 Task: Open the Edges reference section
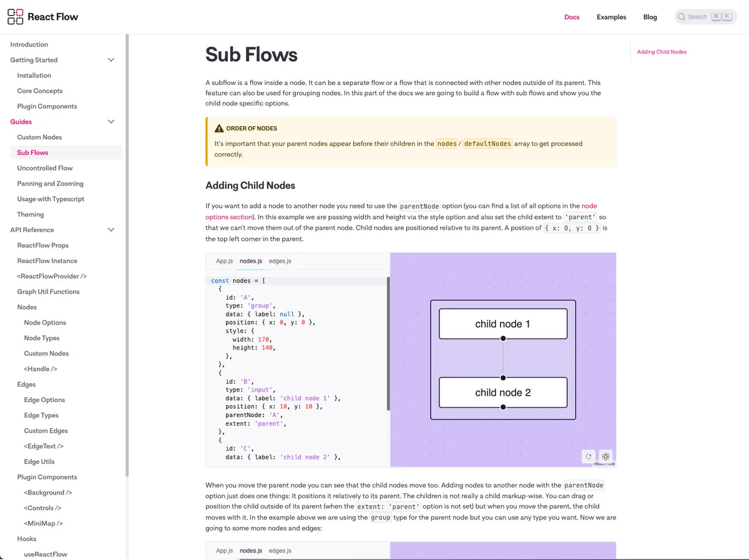(26, 385)
